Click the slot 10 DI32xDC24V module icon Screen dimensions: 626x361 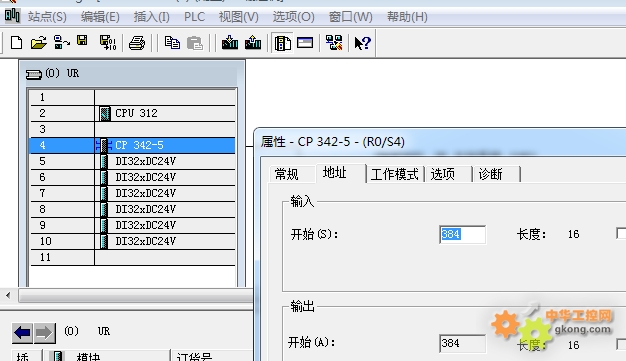click(104, 241)
